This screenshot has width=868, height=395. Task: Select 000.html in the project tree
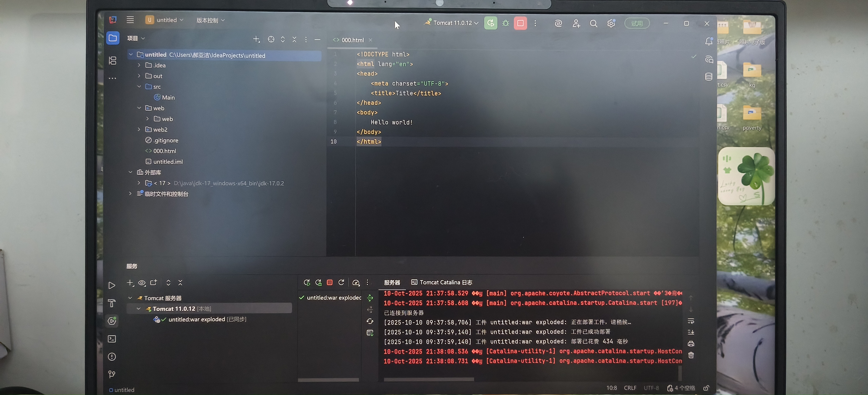click(164, 151)
